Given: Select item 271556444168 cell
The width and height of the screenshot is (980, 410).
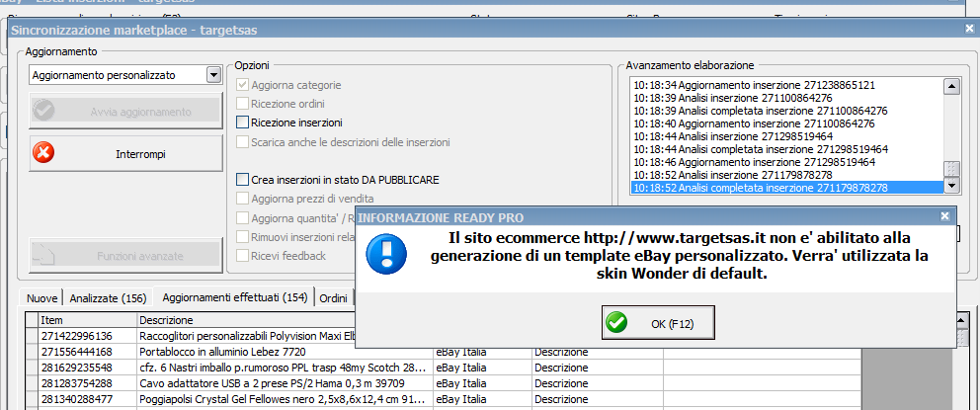Looking at the screenshot, I should click(88, 352).
